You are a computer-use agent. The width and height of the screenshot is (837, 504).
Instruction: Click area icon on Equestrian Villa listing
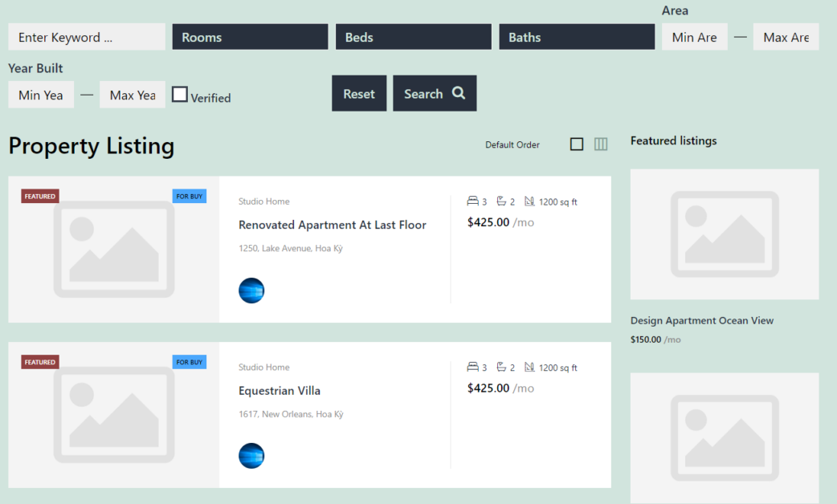pyautogui.click(x=529, y=368)
